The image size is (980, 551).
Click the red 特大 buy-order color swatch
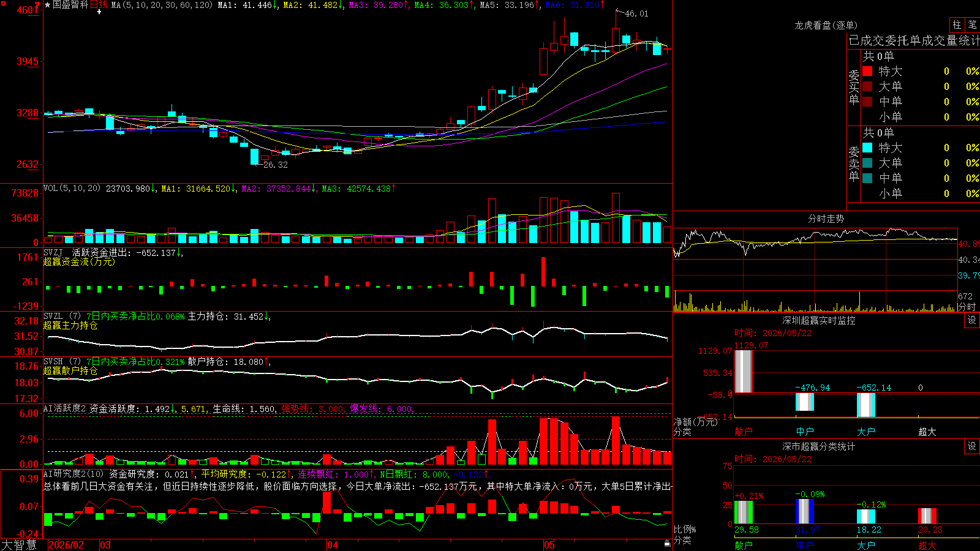[x=867, y=71]
